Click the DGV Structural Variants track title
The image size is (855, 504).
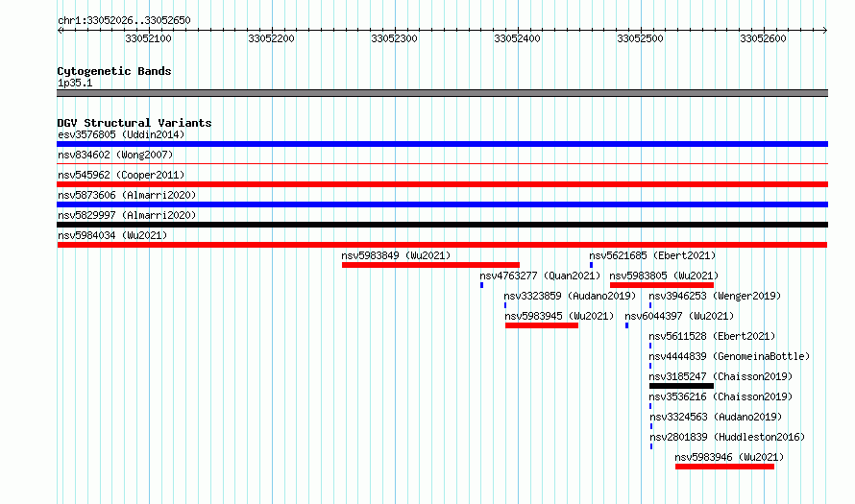click(134, 123)
